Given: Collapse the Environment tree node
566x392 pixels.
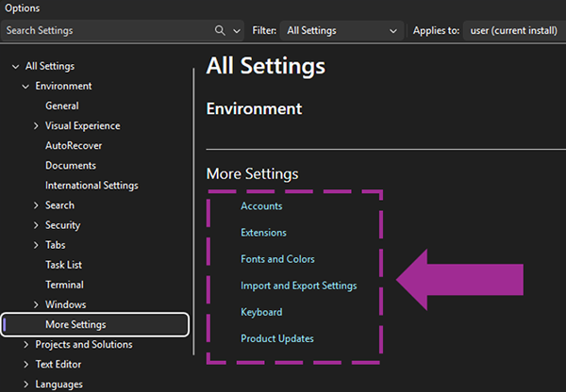Looking at the screenshot, I should [25, 87].
